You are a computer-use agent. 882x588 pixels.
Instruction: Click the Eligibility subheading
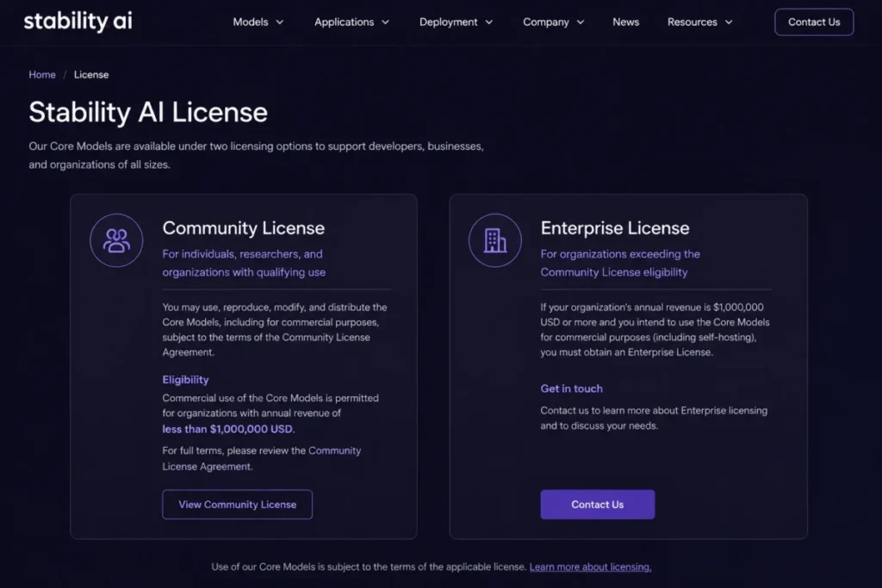(186, 380)
